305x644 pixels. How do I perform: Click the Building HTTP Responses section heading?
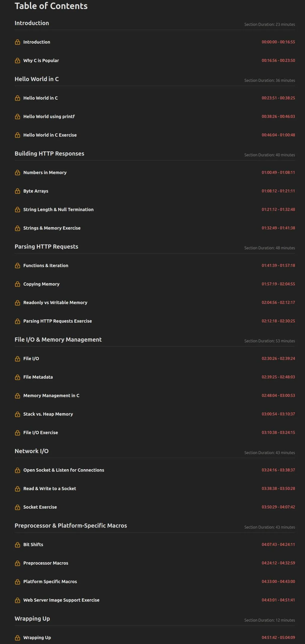point(49,154)
